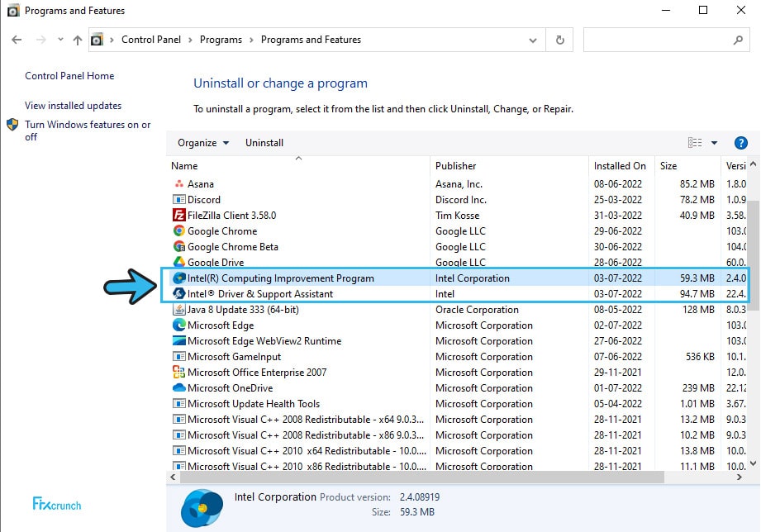Click the Discord program icon

tap(179, 200)
